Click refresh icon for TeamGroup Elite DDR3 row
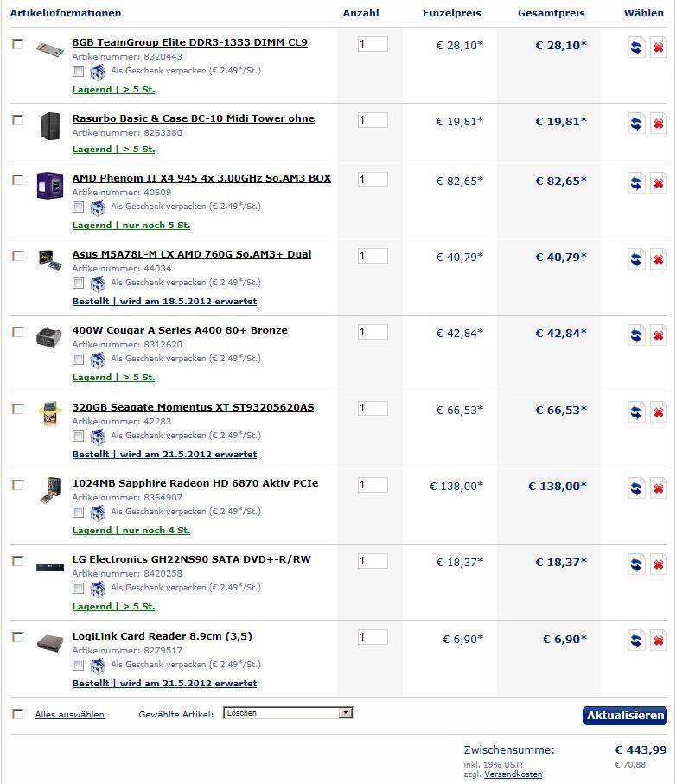 coord(636,48)
